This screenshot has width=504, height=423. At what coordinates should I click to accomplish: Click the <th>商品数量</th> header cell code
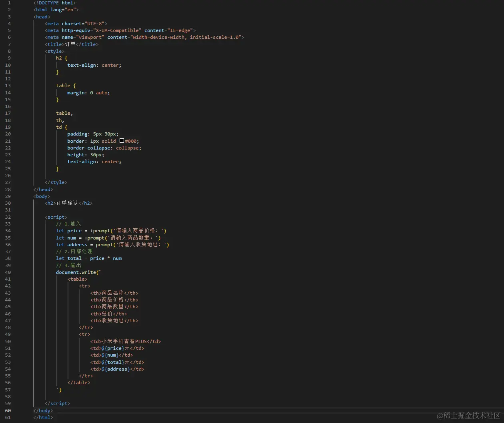click(x=114, y=307)
